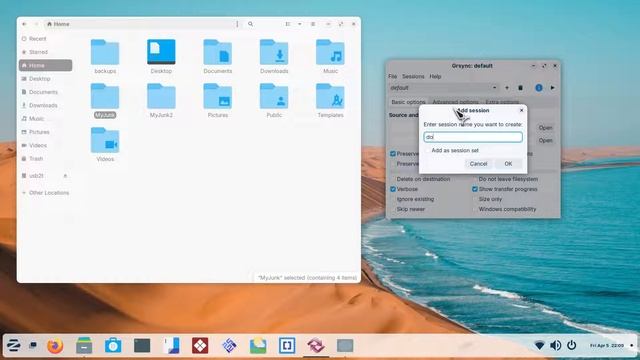Image resolution: width=640 pixels, height=360 pixels.
Task: Open the file manager hamburger menu
Action: [x=313, y=24]
